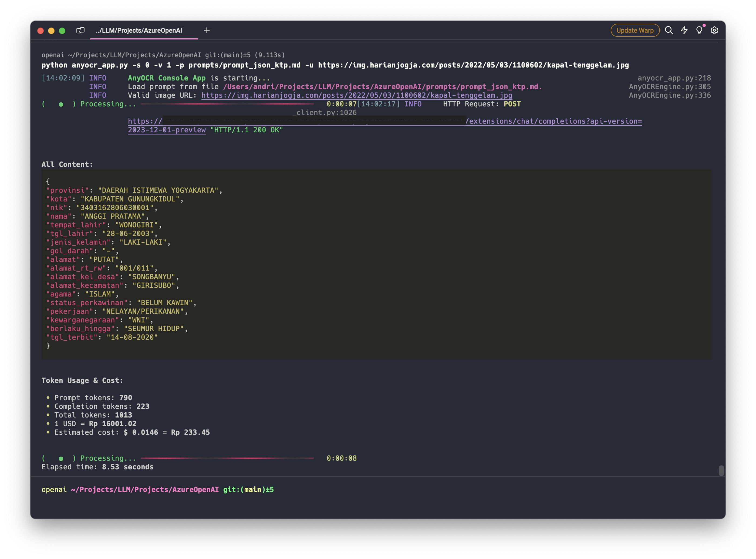Open the lightbulb resource center icon
The image size is (756, 559).
[x=699, y=31]
